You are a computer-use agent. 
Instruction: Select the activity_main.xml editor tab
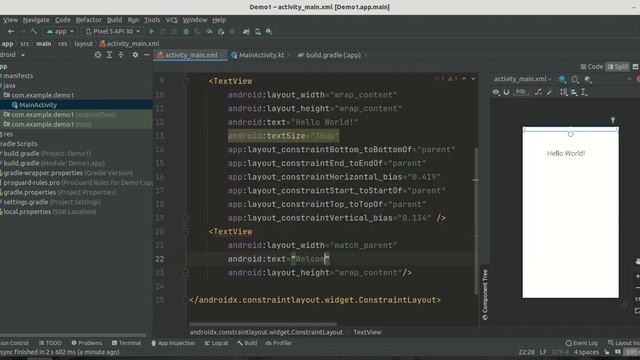click(191, 55)
